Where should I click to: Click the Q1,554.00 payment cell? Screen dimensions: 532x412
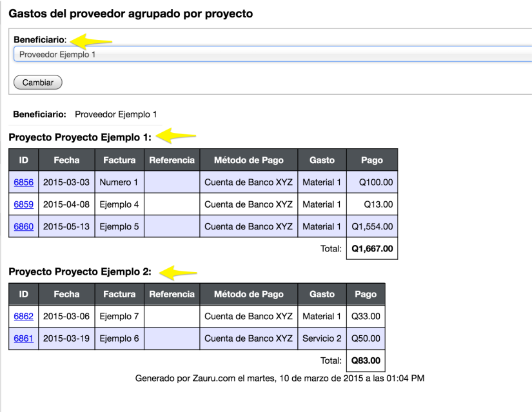372,226
